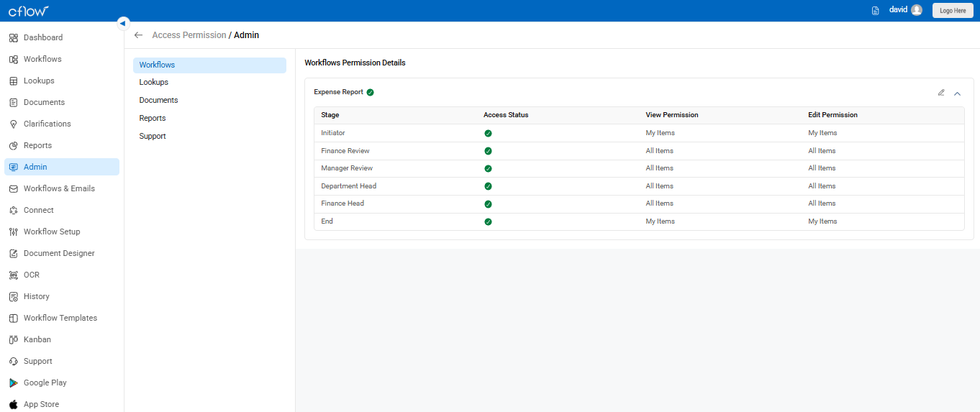
Task: Click the Expense Report title text
Action: [338, 92]
